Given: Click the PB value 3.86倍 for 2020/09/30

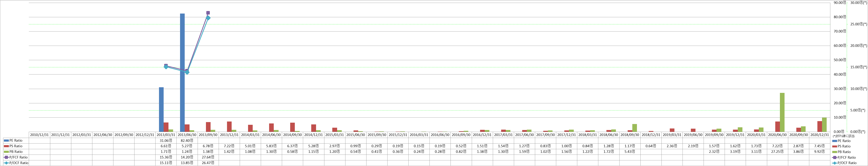Looking at the screenshot, I should tap(799, 152).
